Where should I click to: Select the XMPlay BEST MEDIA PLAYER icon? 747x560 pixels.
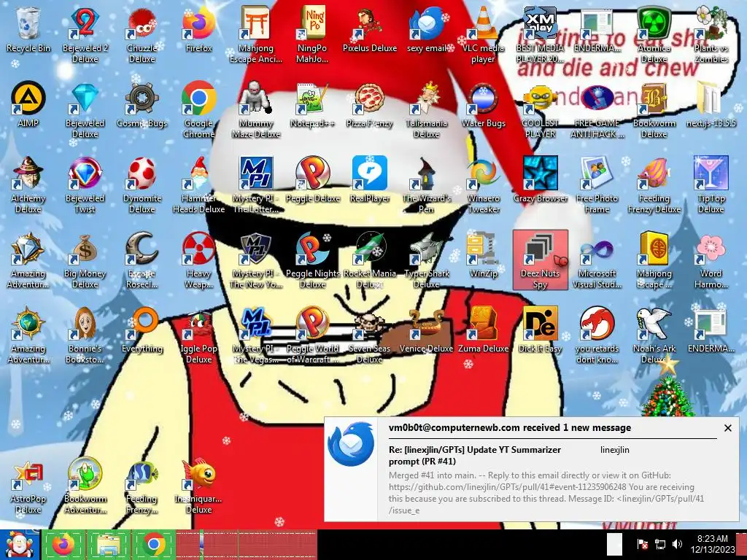coord(541,34)
